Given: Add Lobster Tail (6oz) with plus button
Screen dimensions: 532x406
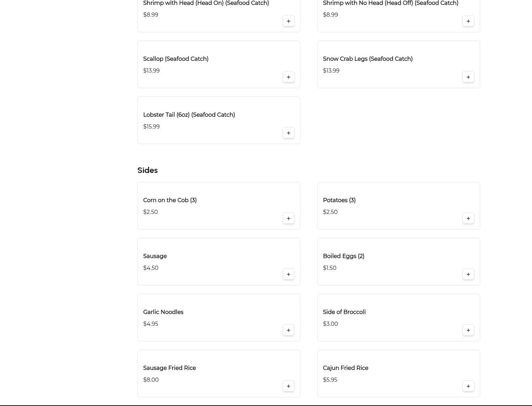Looking at the screenshot, I should [288, 133].
